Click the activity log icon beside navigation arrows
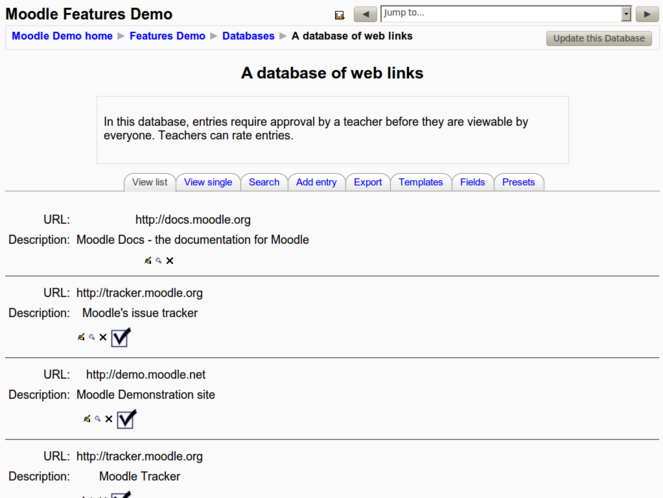Screen dimensions: 663x498 339,15
